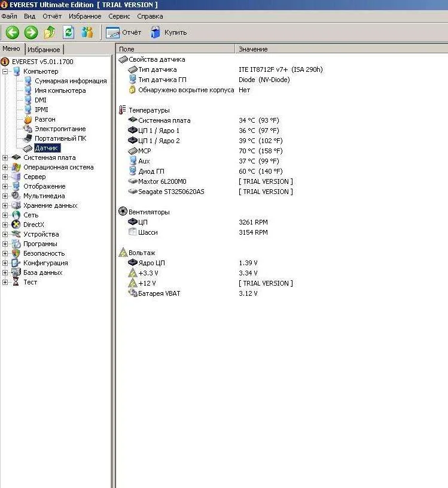Open the Справка menu
Screen dimensions: 448x488
point(150,16)
